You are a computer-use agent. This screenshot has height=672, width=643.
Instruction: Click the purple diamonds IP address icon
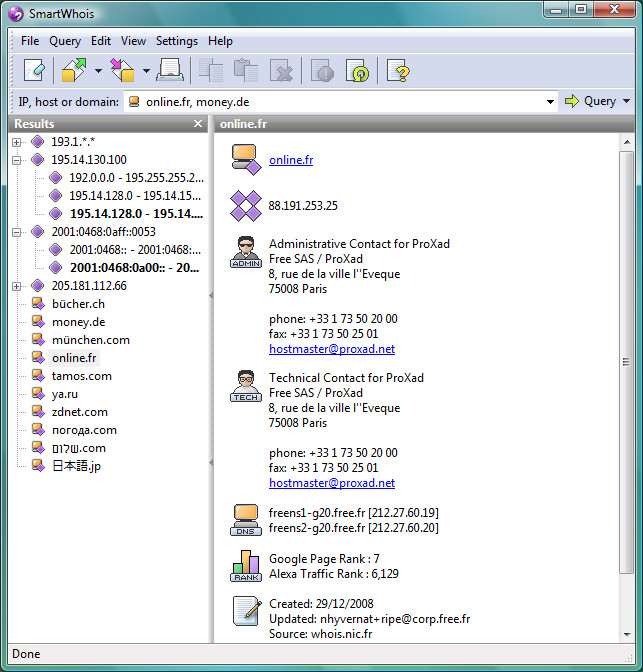[246, 206]
